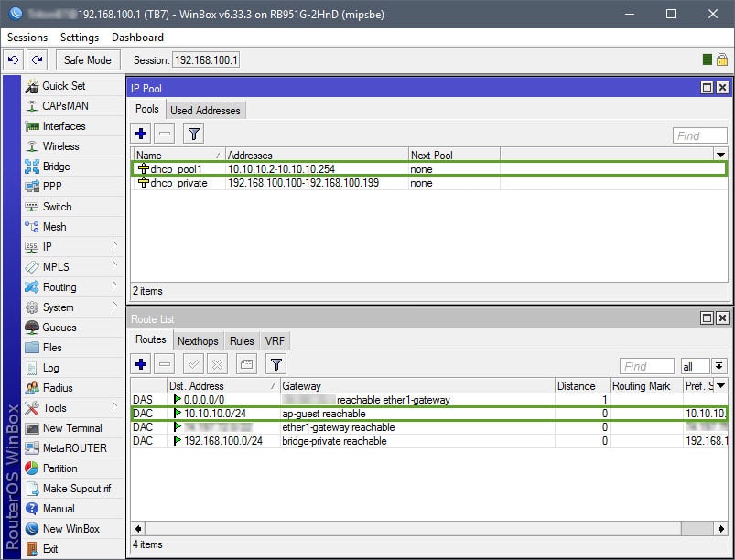Add a new route with plus
This screenshot has width=735, height=560.
pos(141,364)
